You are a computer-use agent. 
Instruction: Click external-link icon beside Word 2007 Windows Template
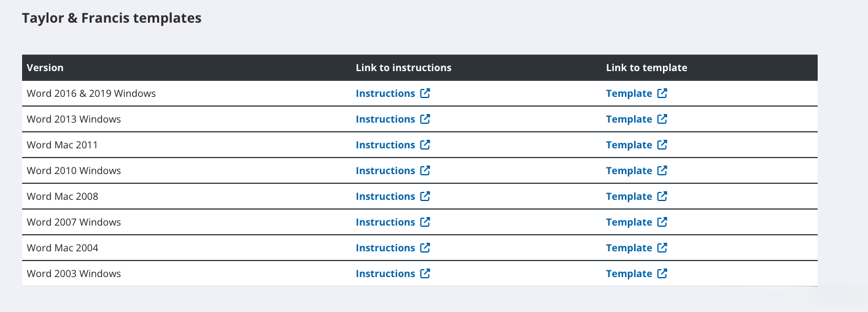click(662, 223)
